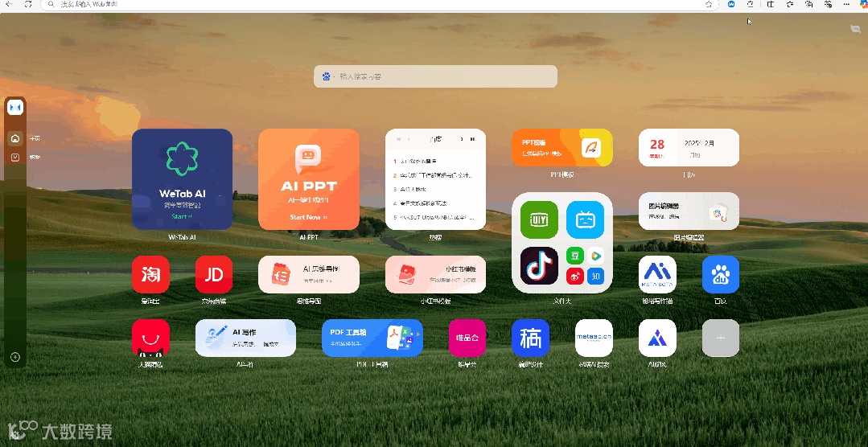Open the Tencent Video icon in folder
Screen dimensions: 868x447
point(595,256)
